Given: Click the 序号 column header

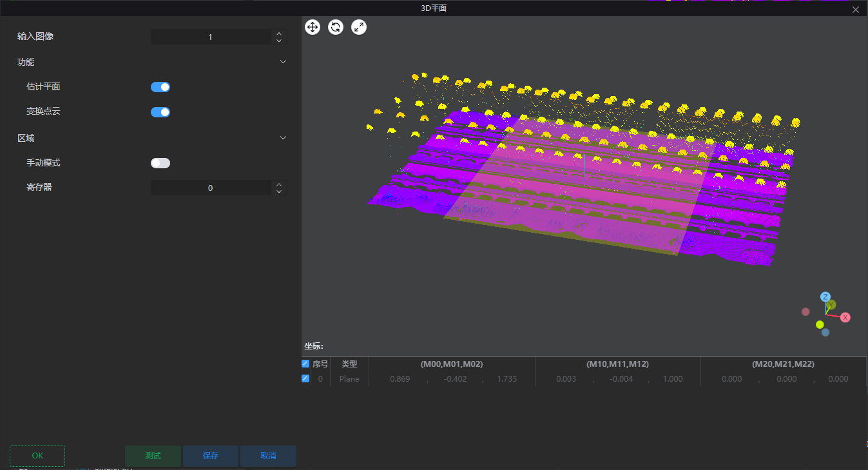Looking at the screenshot, I should (x=320, y=364).
